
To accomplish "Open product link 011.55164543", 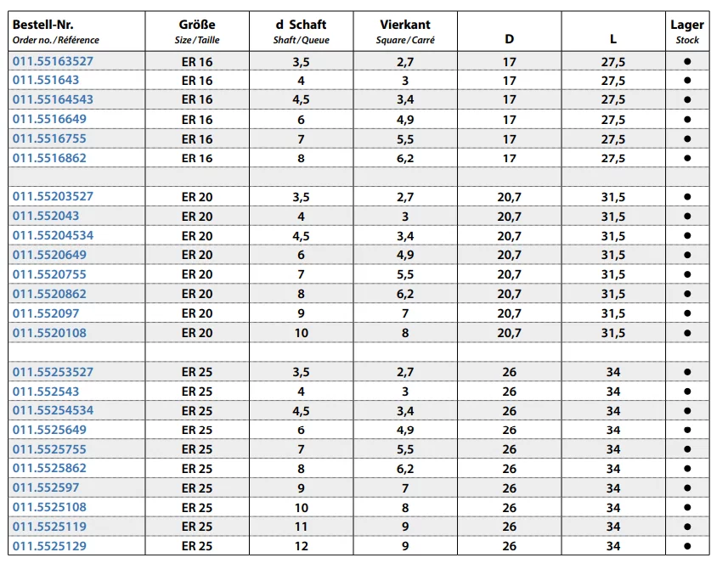I will pos(53,99).
